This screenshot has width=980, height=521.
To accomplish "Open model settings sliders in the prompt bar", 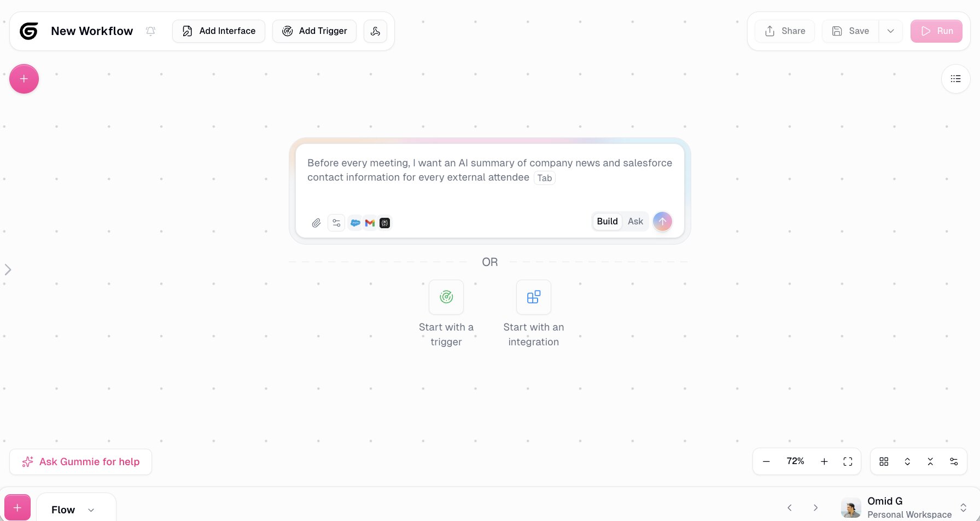I will point(336,223).
